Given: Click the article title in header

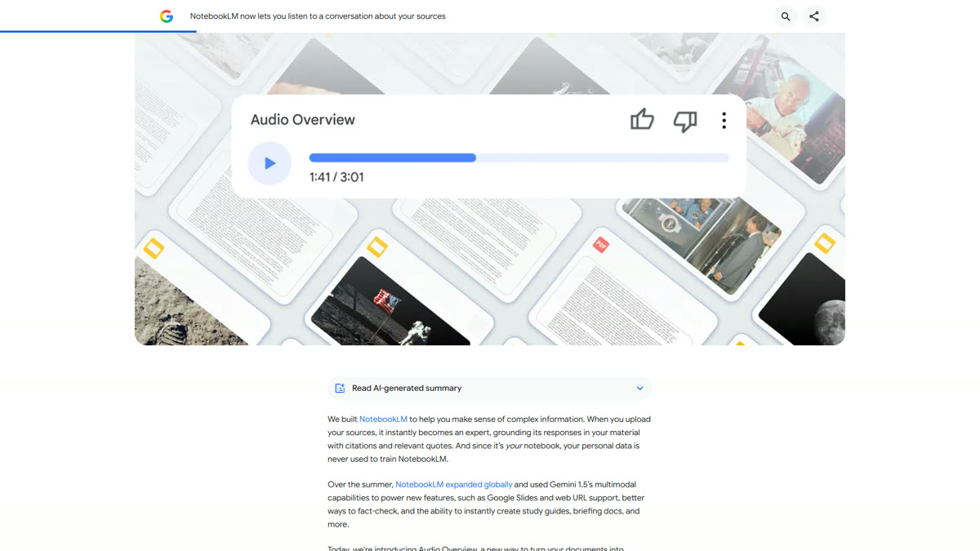Looking at the screenshot, I should tap(318, 16).
